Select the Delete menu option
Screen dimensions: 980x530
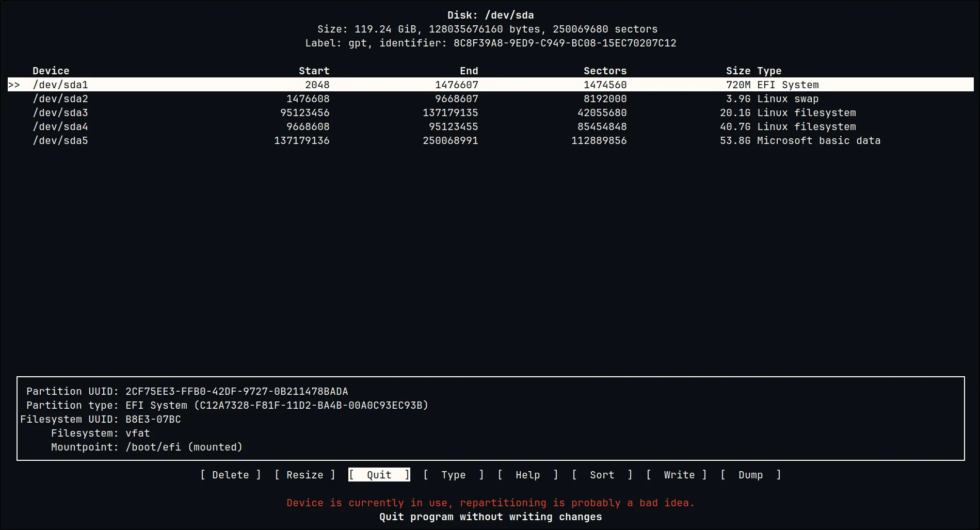(x=230, y=475)
